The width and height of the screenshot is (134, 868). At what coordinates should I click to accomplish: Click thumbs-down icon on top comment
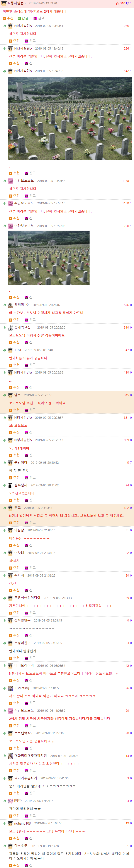point(127,3)
